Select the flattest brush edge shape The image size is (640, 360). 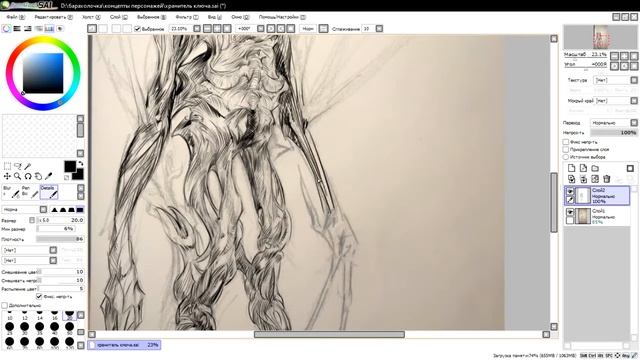point(80,209)
